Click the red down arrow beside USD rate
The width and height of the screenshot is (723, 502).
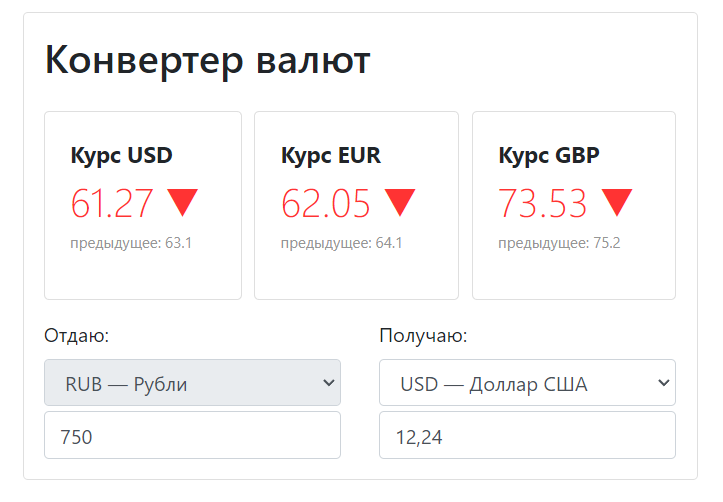(x=183, y=202)
